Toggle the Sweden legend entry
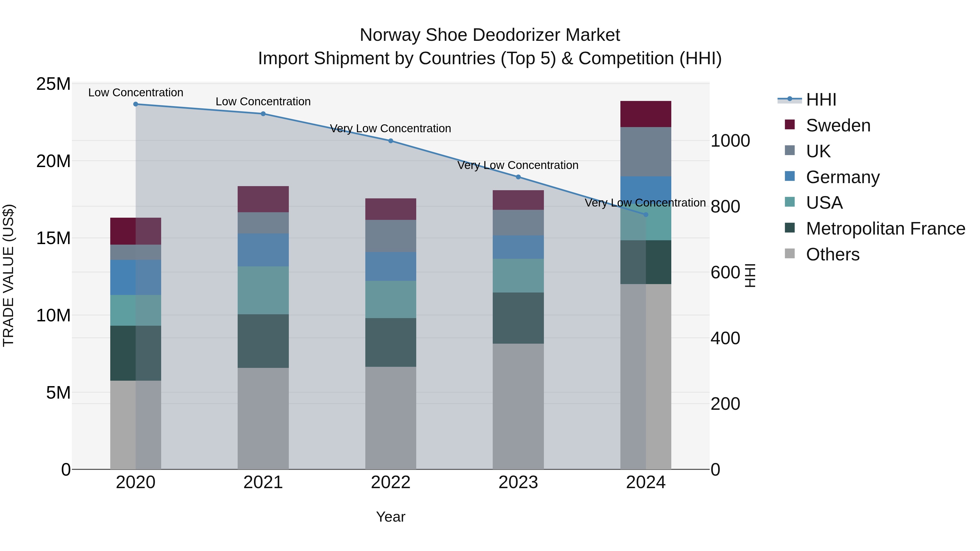980x551 pixels. click(x=828, y=125)
